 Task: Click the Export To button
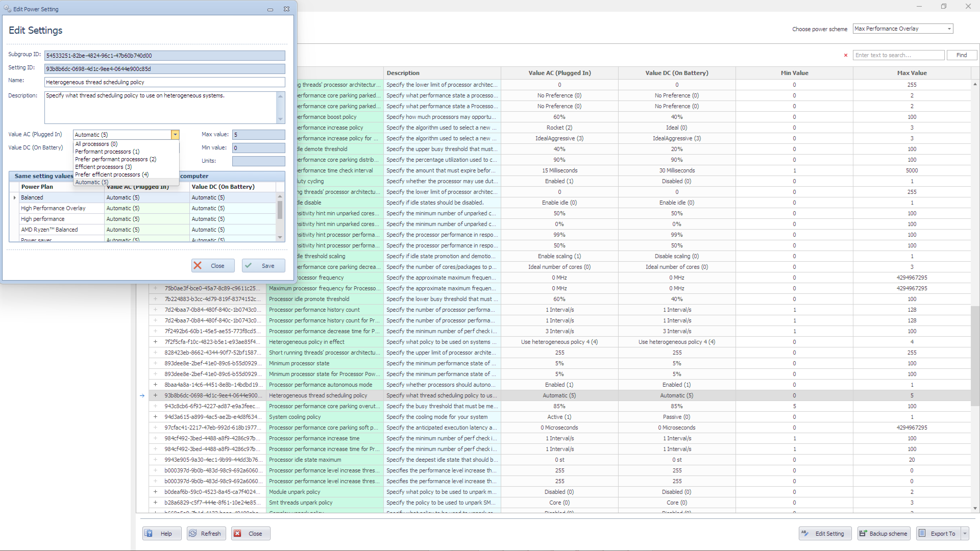(939, 533)
